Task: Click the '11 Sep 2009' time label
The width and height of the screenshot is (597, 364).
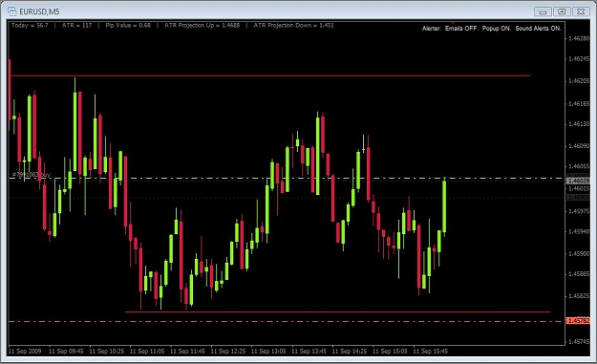Action: pyautogui.click(x=25, y=351)
